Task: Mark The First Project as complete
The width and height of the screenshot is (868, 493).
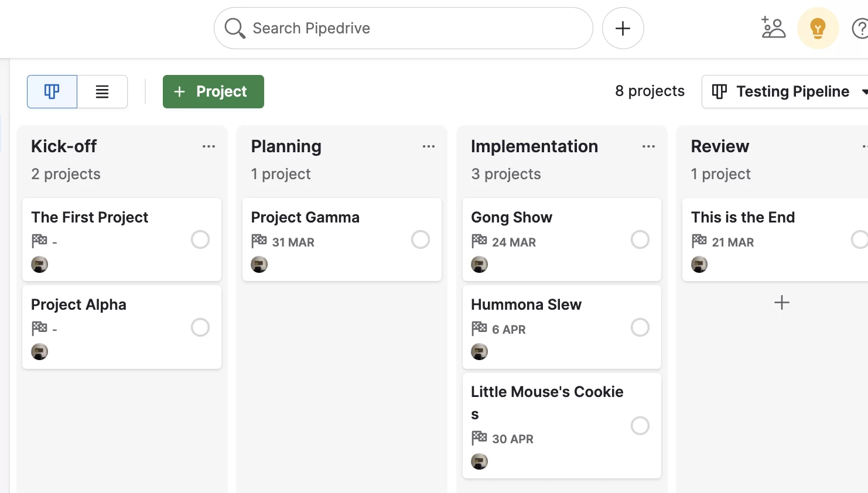Action: (200, 239)
